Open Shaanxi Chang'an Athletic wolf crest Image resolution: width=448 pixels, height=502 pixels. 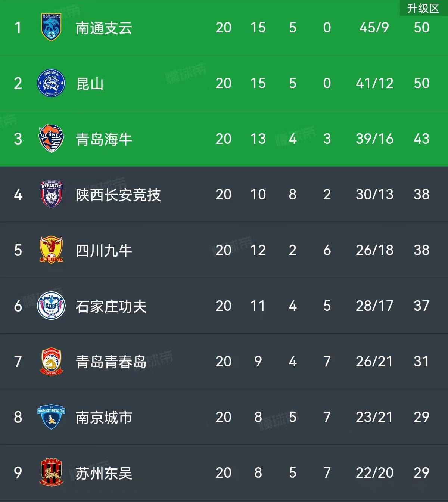coord(51,194)
